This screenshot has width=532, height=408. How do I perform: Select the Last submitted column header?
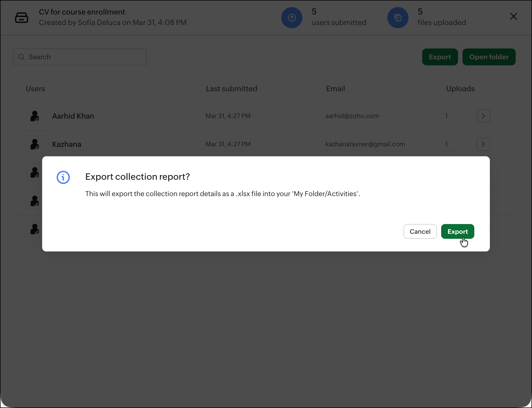click(x=231, y=89)
